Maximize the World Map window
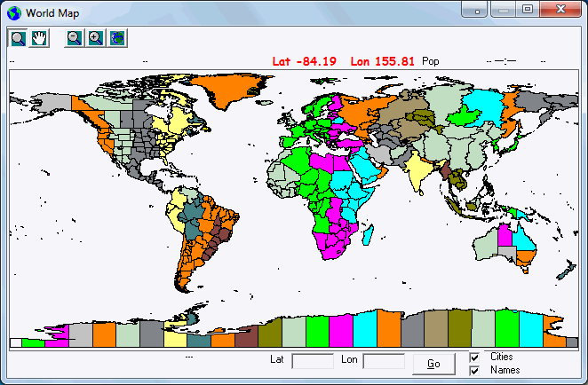 coord(528,10)
